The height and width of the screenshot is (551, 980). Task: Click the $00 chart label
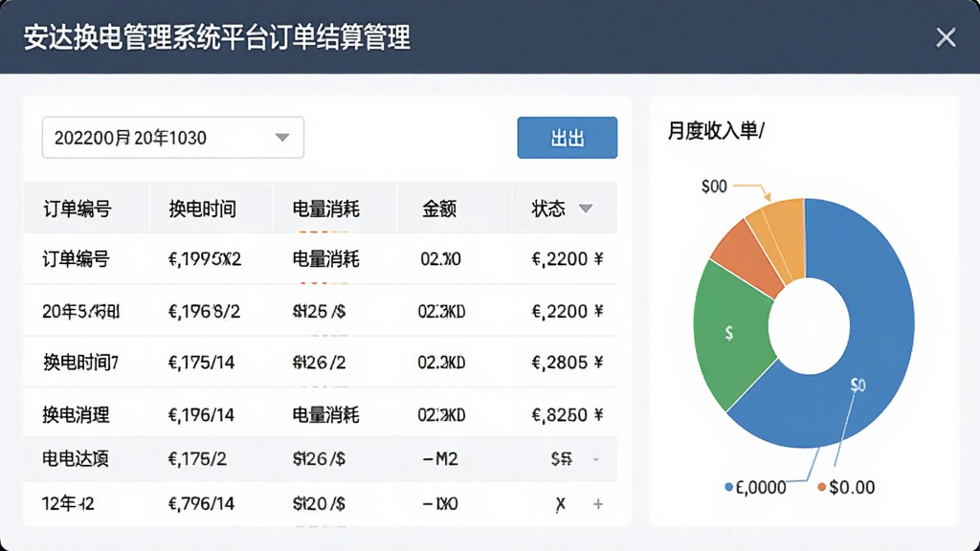coord(714,187)
